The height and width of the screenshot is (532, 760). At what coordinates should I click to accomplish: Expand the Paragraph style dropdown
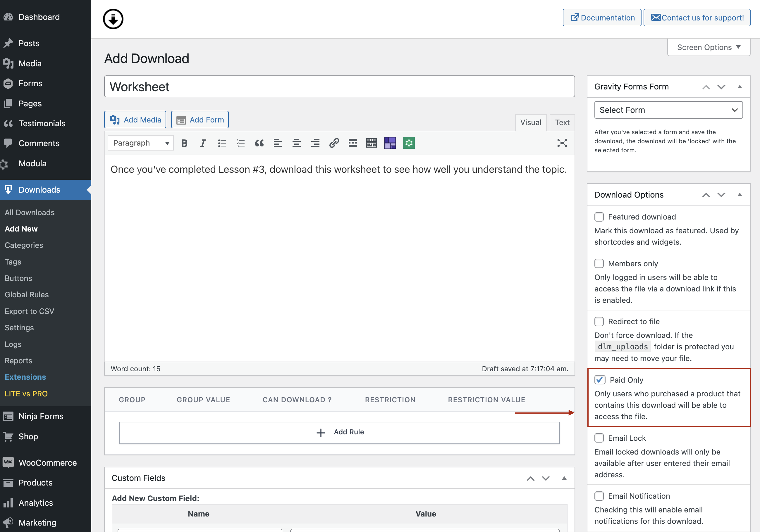coord(139,143)
